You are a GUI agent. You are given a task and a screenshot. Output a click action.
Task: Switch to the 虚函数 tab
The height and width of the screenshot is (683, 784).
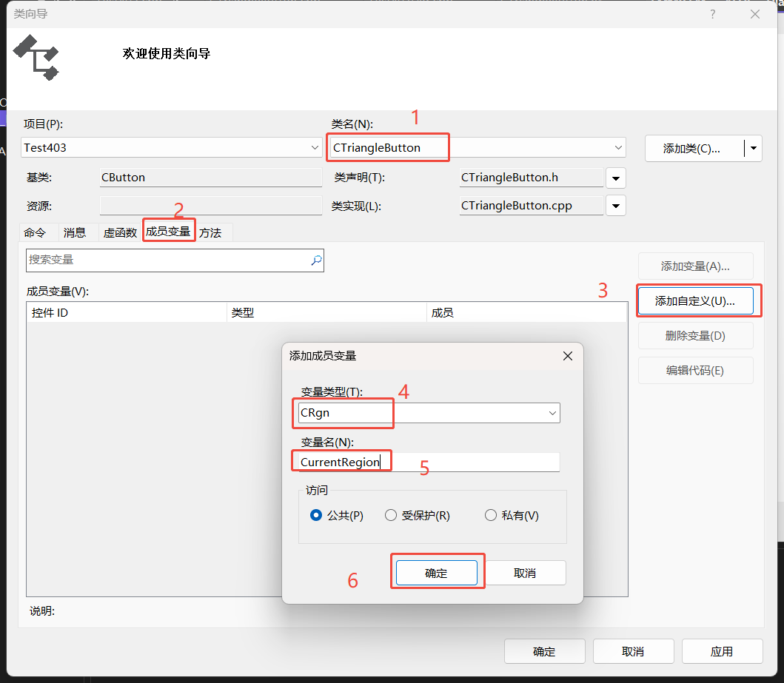click(121, 232)
